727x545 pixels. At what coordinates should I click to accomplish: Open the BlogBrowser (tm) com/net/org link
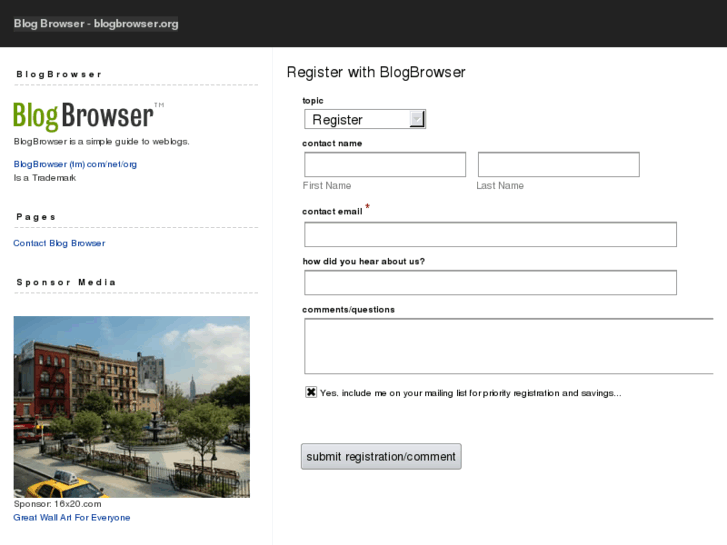(75, 164)
